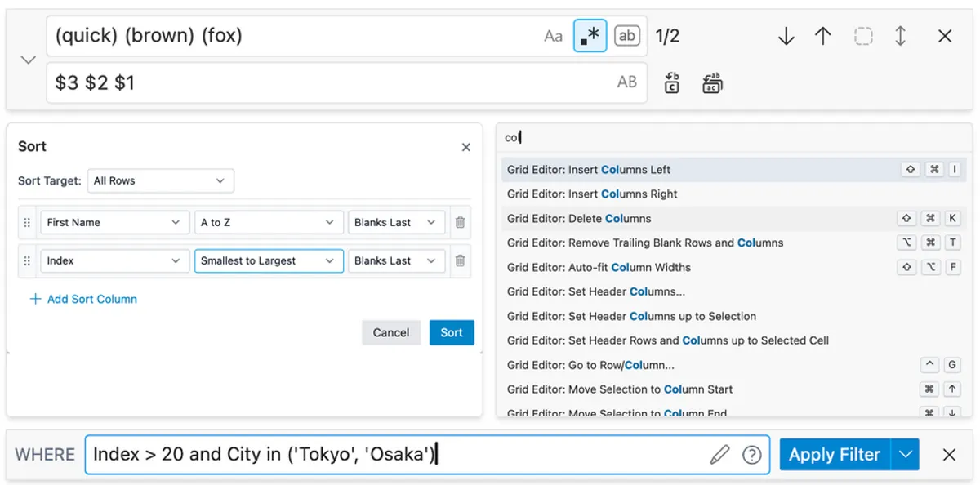Click the Apply Filter button
Screen dimensions: 980x485
(834, 454)
